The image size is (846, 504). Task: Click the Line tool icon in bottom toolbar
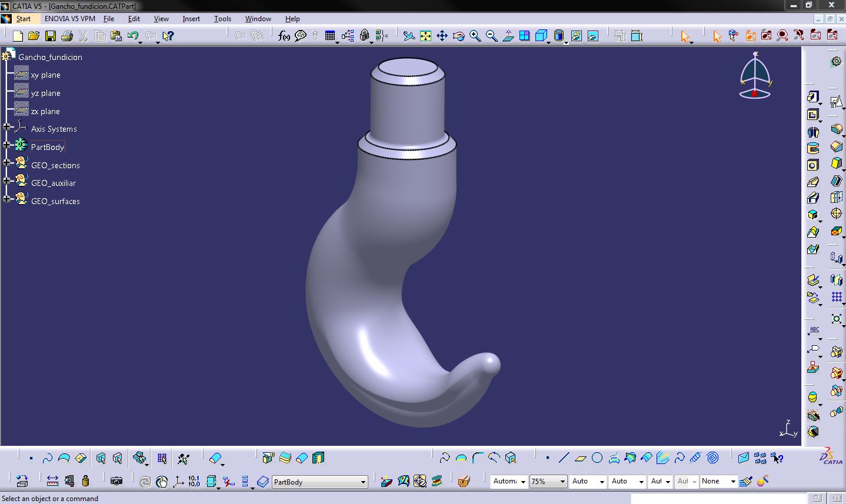(564, 458)
